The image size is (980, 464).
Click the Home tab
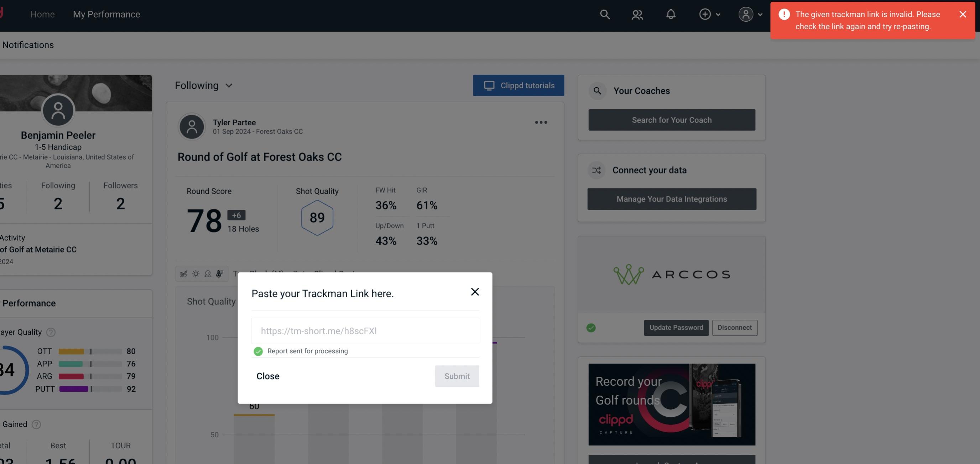42,13
